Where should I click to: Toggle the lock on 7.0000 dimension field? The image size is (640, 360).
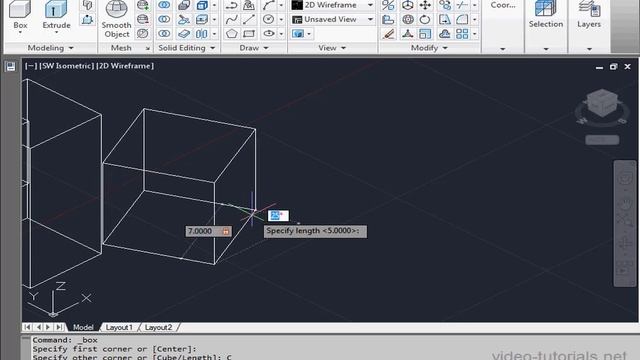pyautogui.click(x=226, y=231)
